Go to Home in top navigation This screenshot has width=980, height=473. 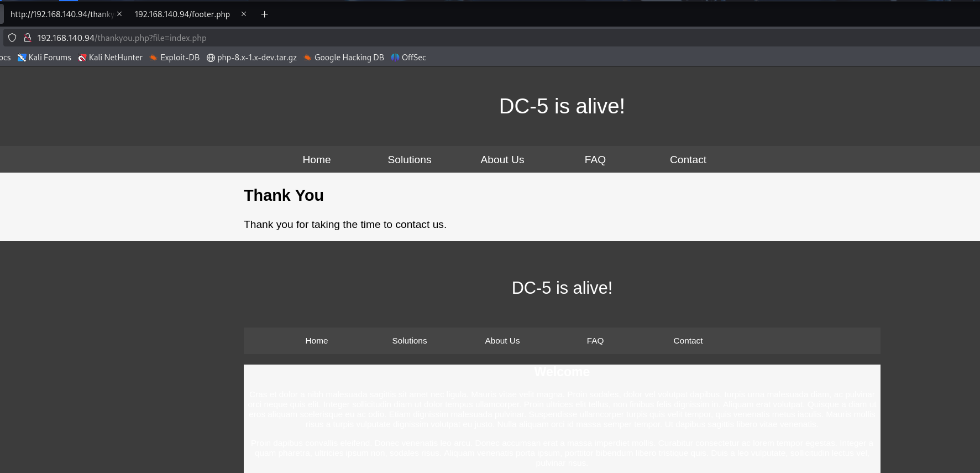click(317, 160)
